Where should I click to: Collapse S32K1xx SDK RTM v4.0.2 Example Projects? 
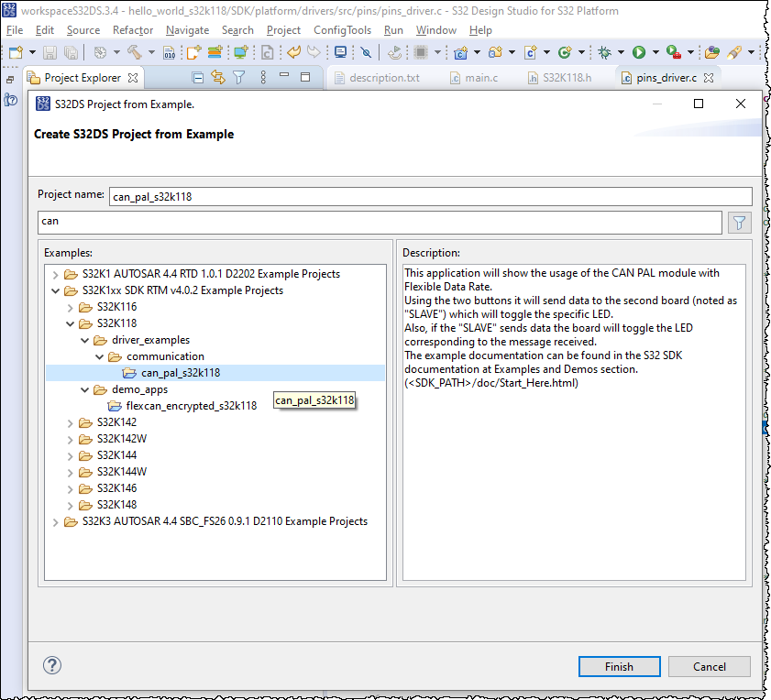pyautogui.click(x=56, y=291)
